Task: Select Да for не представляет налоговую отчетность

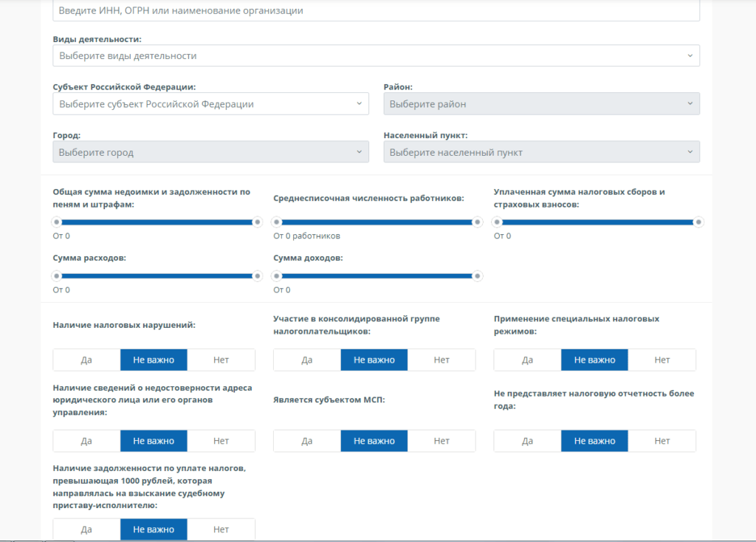Action: [527, 442]
